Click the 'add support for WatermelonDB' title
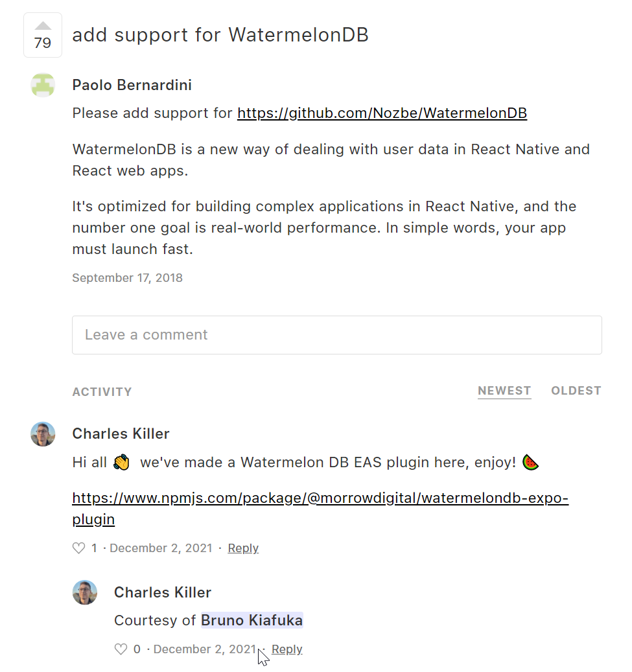The image size is (632, 672). point(220,35)
